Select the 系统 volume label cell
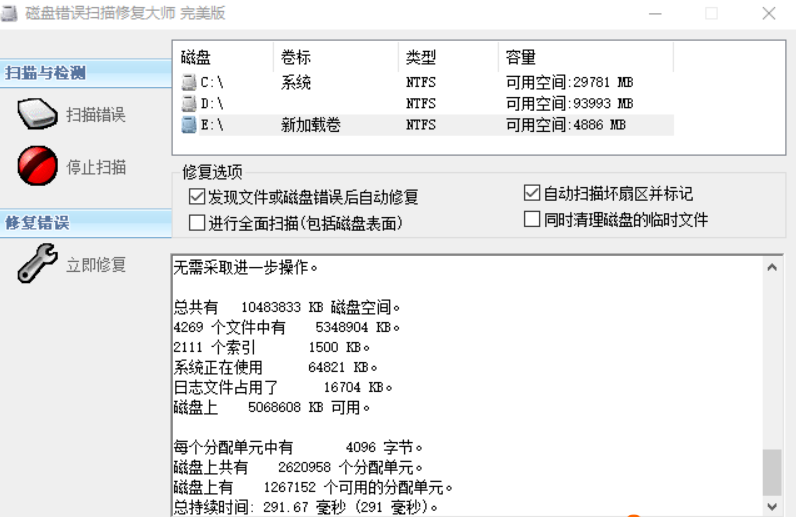796x517 pixels. pyautogui.click(x=295, y=82)
